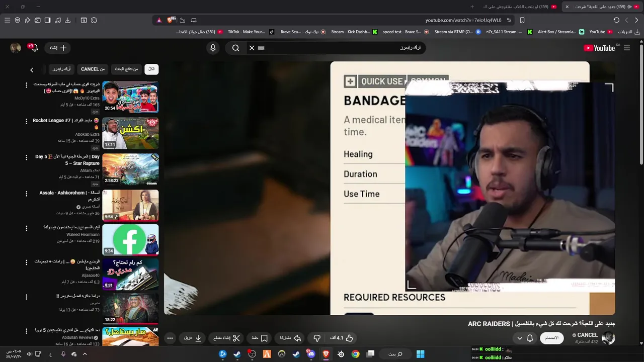The width and height of the screenshot is (644, 362).
Task: Click the Join (الانضمام) channel button
Action: [x=552, y=338]
